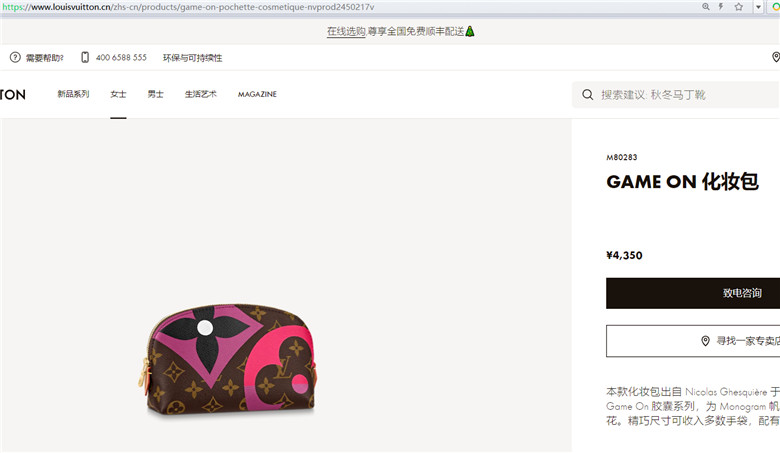
Task: Open 环保与可持续性 link
Action: pos(193,58)
